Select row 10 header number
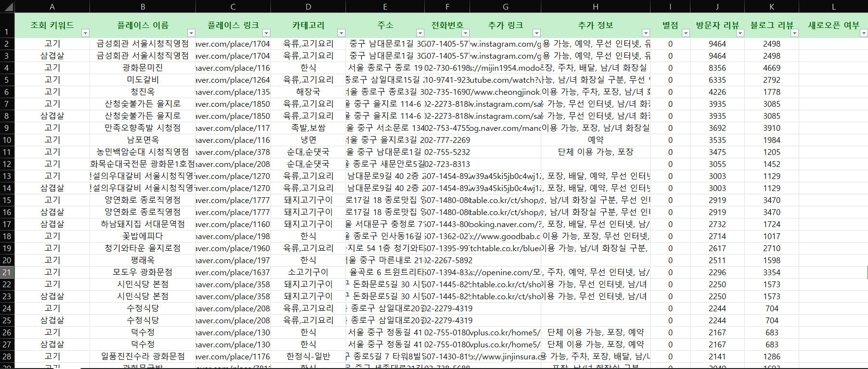Screen dimensions: 868x369 pos(7,140)
